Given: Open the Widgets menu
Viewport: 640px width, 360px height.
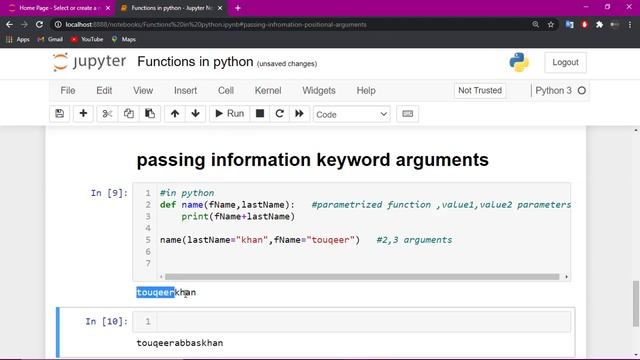Looking at the screenshot, I should [319, 91].
